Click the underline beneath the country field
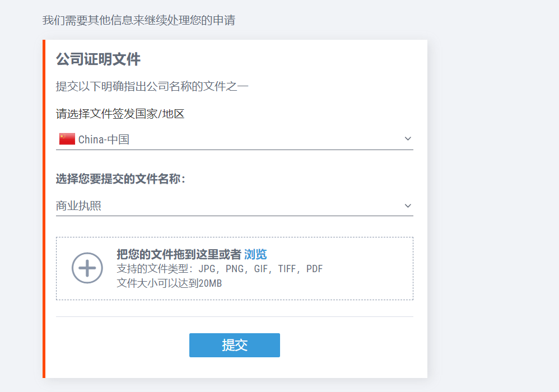The width and height of the screenshot is (559, 392). coord(235,150)
